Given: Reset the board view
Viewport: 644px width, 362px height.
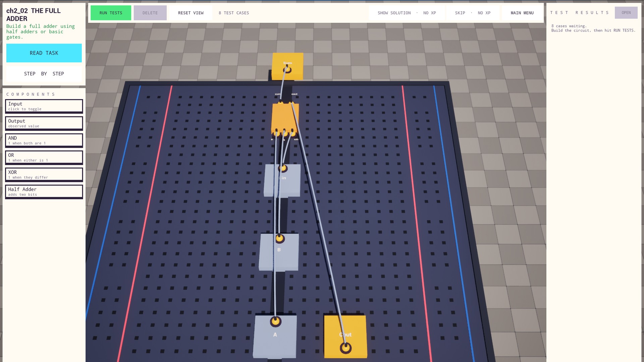Looking at the screenshot, I should [x=191, y=13].
